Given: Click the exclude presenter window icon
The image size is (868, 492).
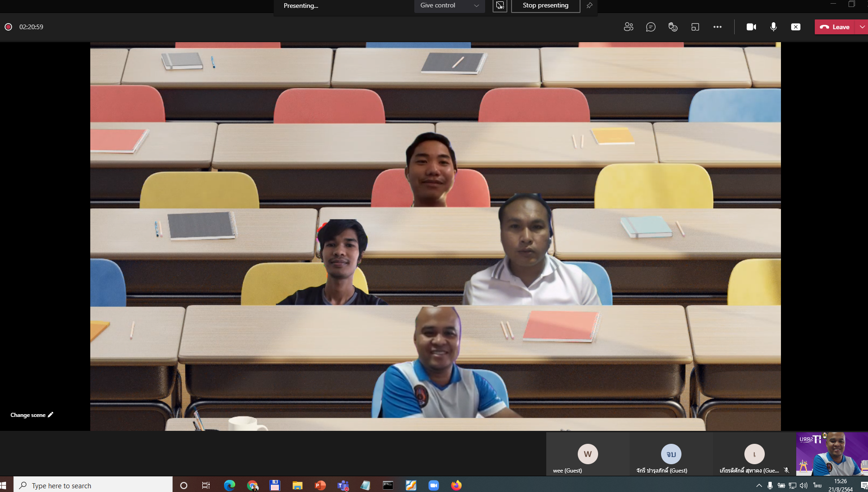Looking at the screenshot, I should tap(500, 6).
